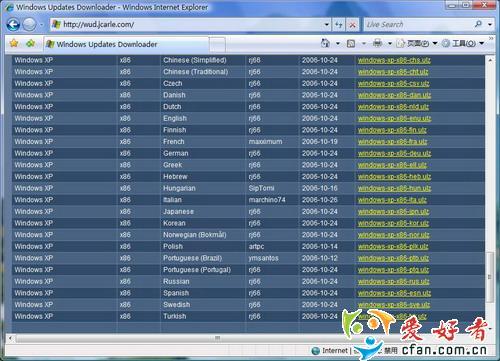The image size is (500, 361).
Task: Click the Home icon in command bar
Action: coord(325,43)
